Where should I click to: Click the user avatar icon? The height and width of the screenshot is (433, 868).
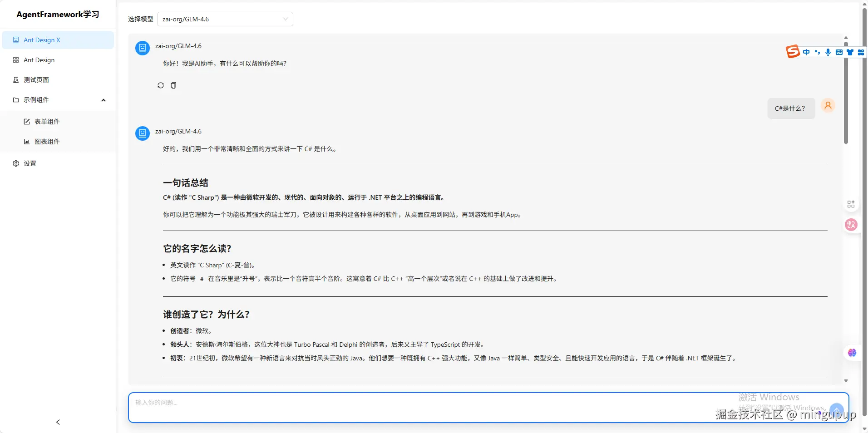(x=828, y=106)
